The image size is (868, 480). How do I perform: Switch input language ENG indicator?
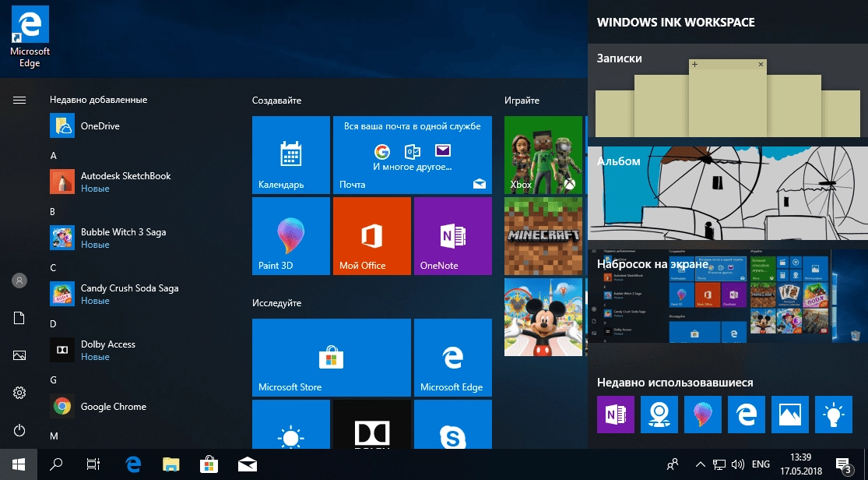(761, 464)
